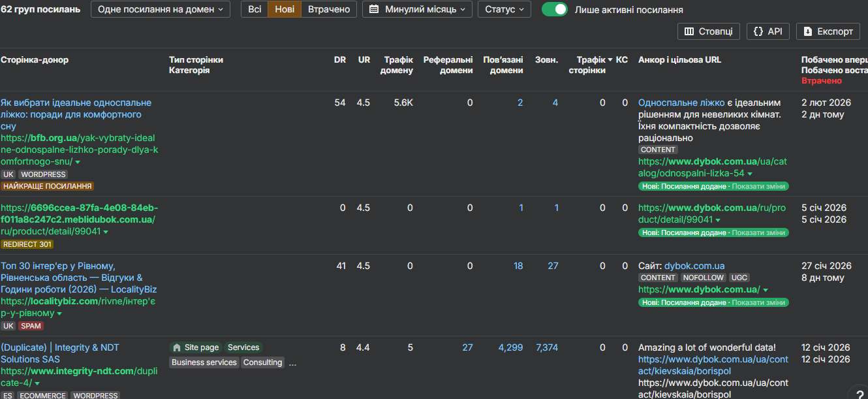Toggle Лише активні посилання switch
Screen dimensions: 868x399
[555, 10]
